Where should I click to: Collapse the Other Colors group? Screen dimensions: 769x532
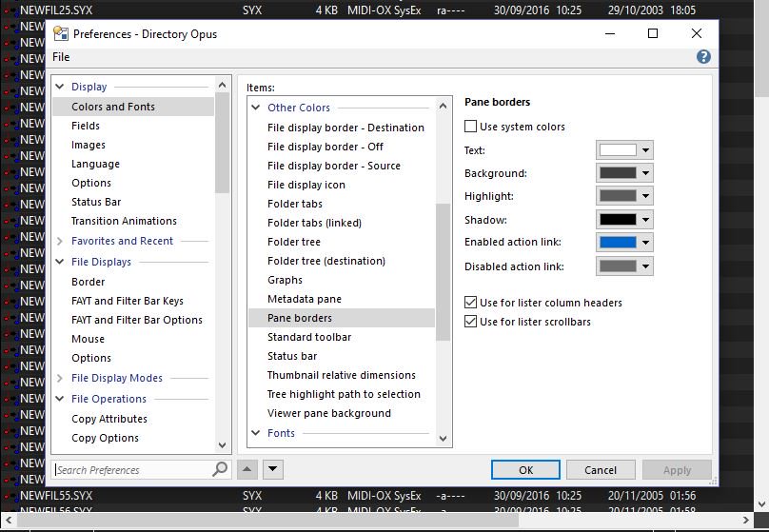(x=255, y=108)
